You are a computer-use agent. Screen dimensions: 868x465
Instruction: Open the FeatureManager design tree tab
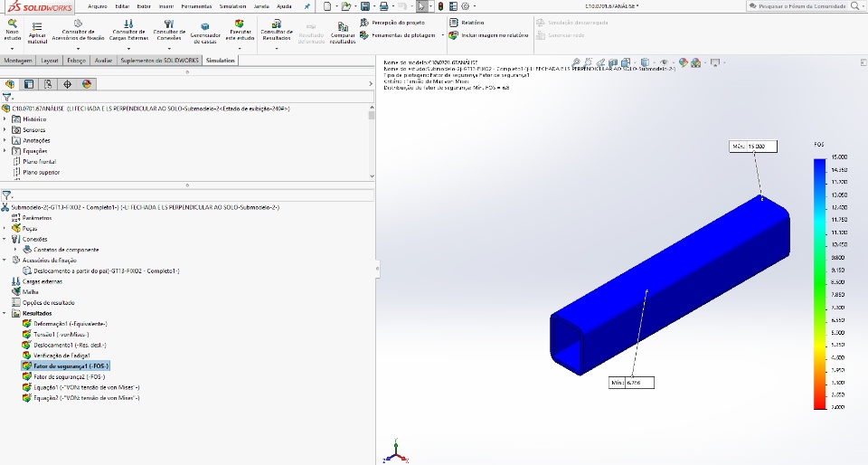pyautogui.click(x=10, y=84)
